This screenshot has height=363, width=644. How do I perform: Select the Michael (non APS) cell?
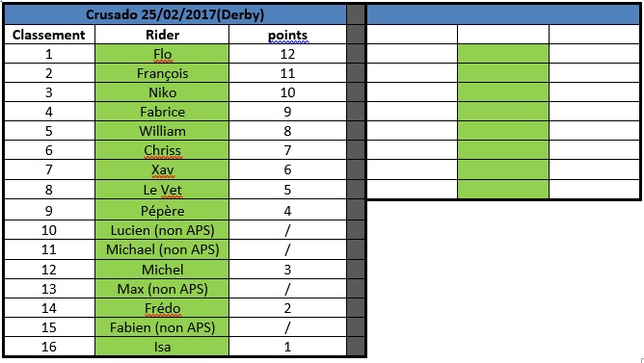[x=162, y=249]
